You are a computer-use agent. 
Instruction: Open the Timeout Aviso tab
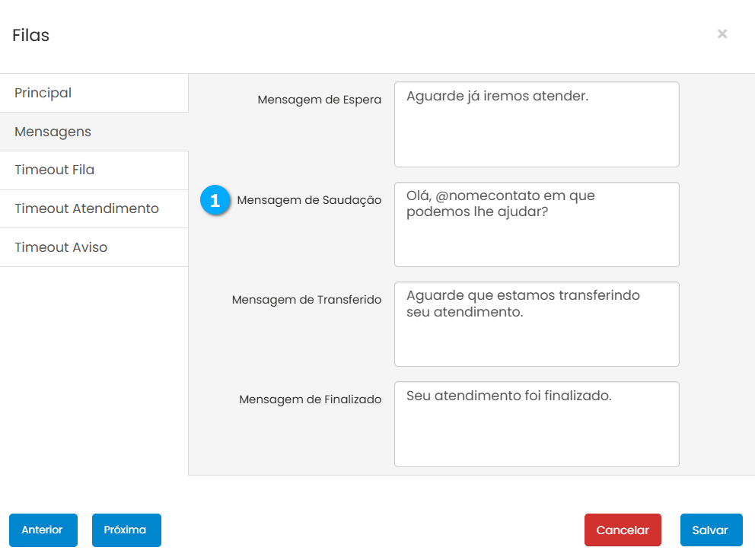tap(94, 247)
